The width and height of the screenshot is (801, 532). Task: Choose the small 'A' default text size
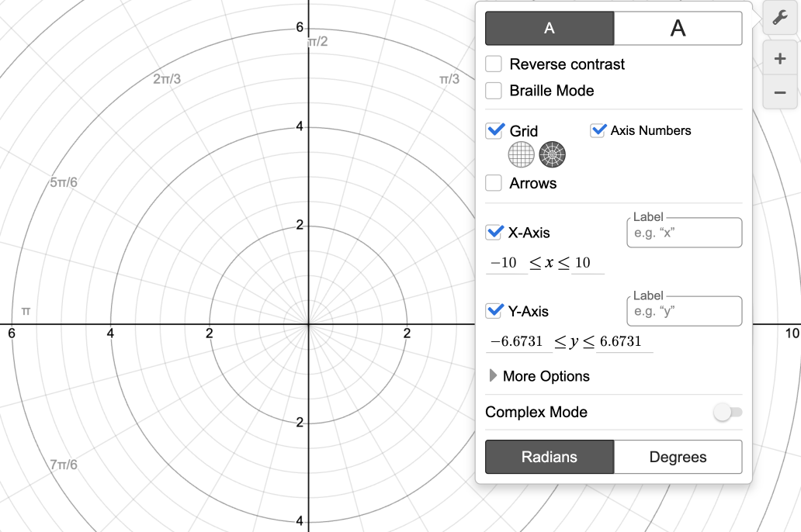click(550, 28)
